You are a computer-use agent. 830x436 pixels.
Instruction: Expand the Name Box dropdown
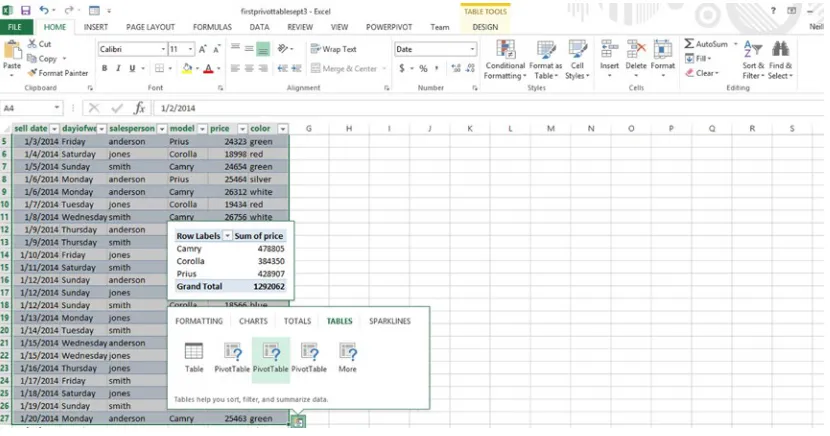click(x=57, y=108)
